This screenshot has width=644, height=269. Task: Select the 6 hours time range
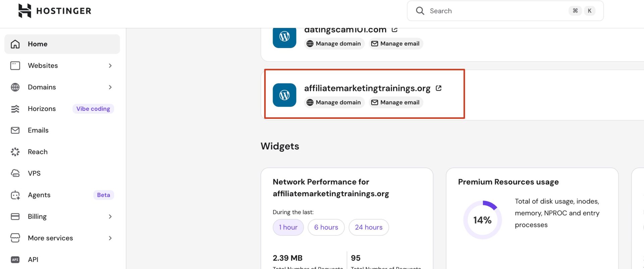coord(326,227)
